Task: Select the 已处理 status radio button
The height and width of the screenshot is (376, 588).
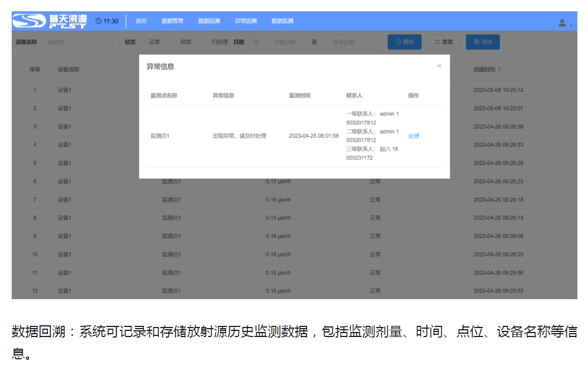Action: pyautogui.click(x=205, y=42)
